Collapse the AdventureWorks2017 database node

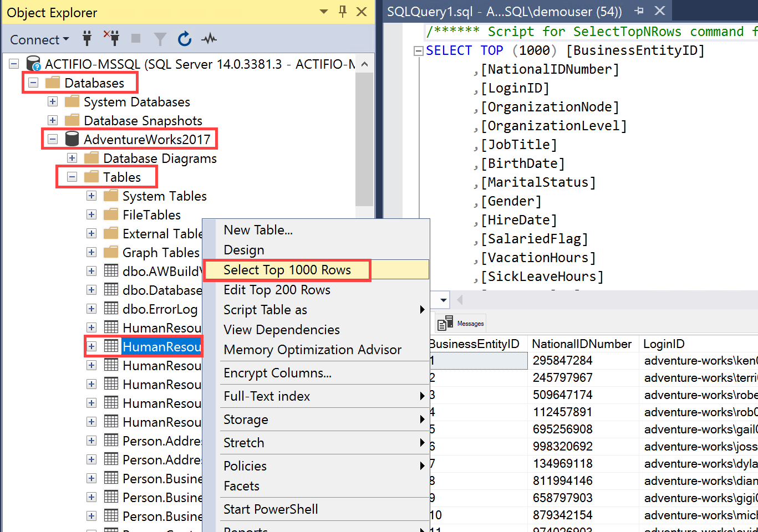click(53, 140)
